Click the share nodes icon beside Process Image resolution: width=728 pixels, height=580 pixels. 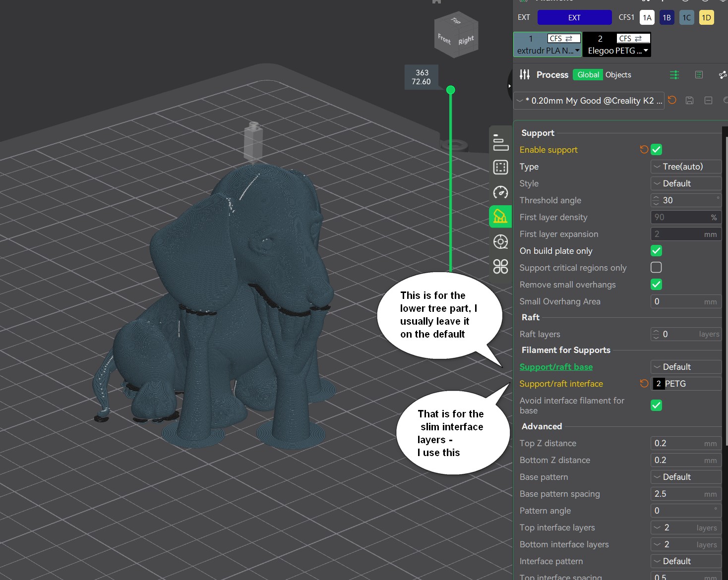[x=723, y=75]
